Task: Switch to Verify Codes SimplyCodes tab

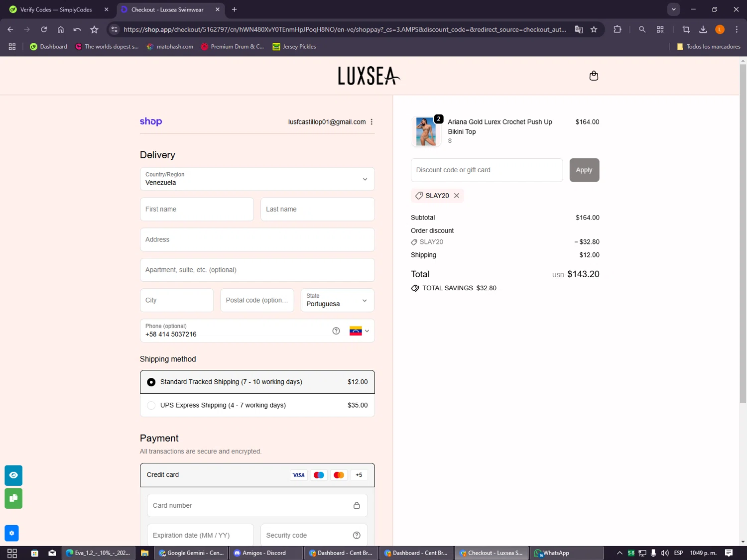Action: click(x=58, y=9)
